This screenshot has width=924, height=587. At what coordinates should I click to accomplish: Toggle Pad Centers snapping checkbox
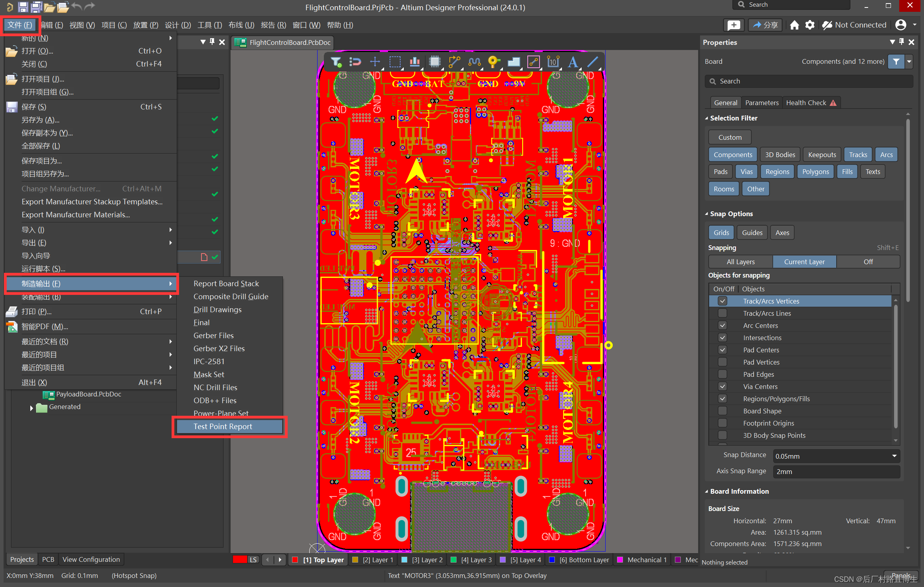tap(723, 350)
